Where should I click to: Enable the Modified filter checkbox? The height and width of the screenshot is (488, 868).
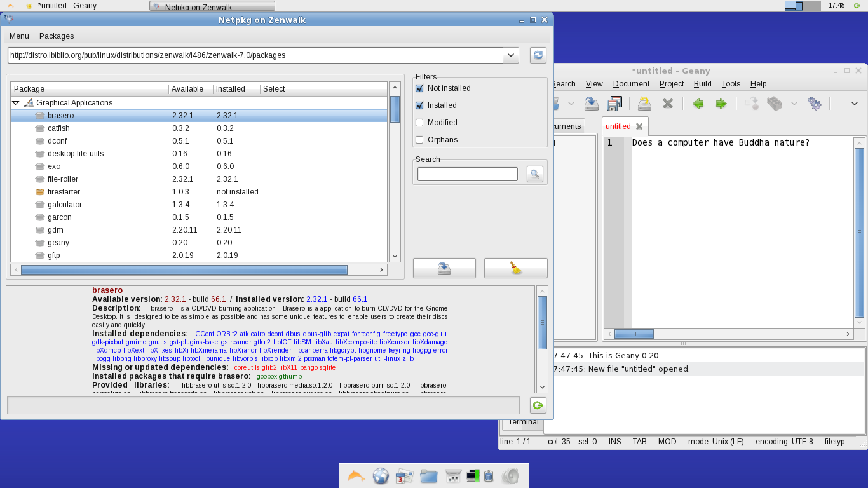coord(419,123)
